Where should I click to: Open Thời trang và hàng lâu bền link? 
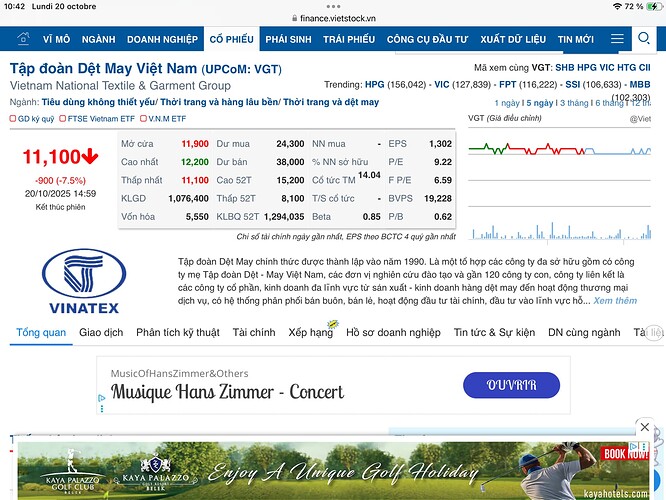220,102
